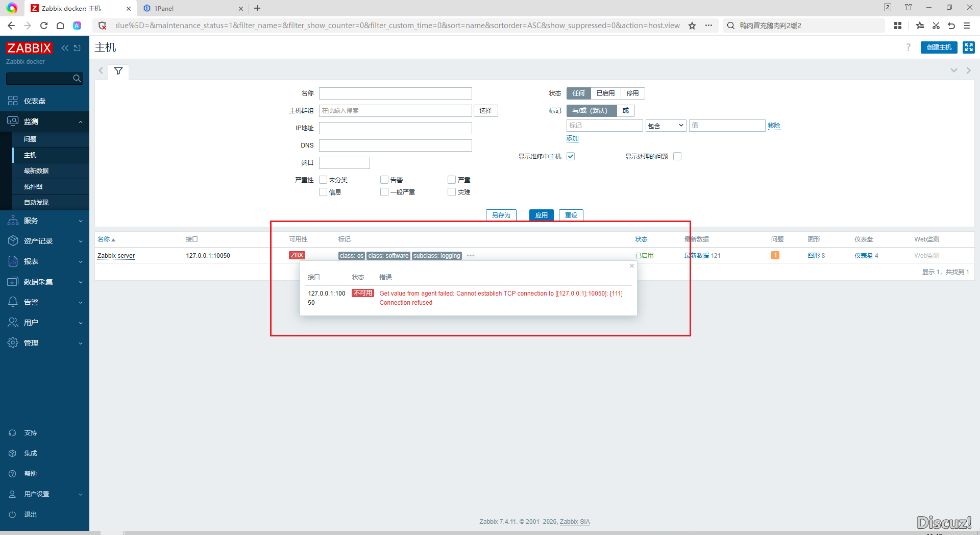This screenshot has height=535, width=980.
Task: Click the 另存为 filter button
Action: tap(501, 215)
